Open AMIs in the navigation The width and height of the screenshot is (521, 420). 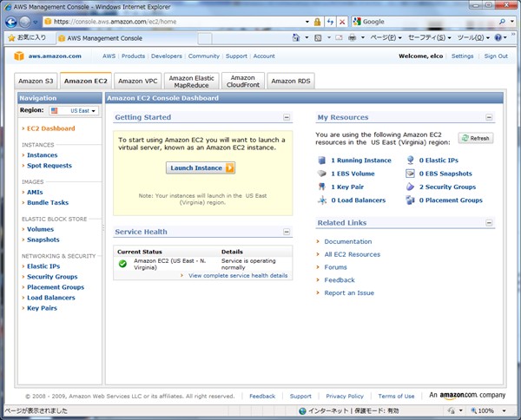[35, 193]
